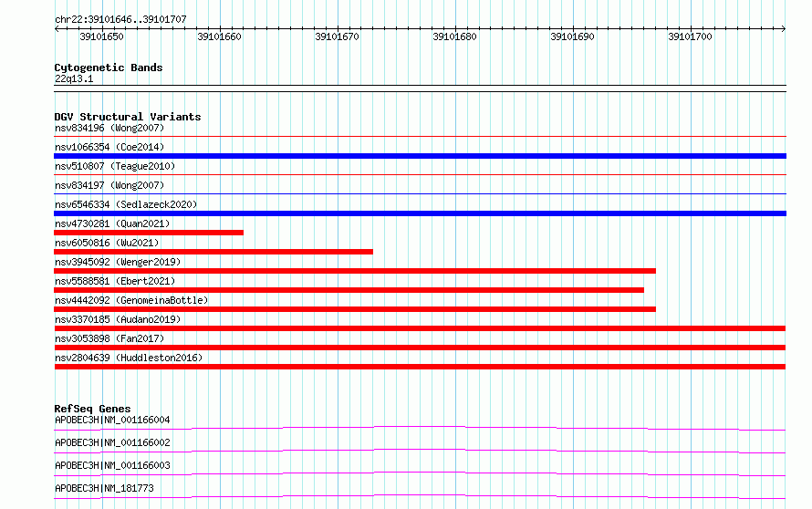Screen dimensions: 812x509
Task: Select the nsv3053898 (Fan2017) red bar
Action: click(x=420, y=348)
